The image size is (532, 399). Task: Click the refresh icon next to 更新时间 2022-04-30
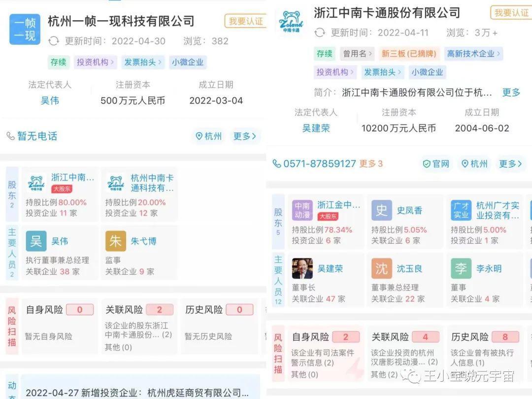pyautogui.click(x=53, y=41)
